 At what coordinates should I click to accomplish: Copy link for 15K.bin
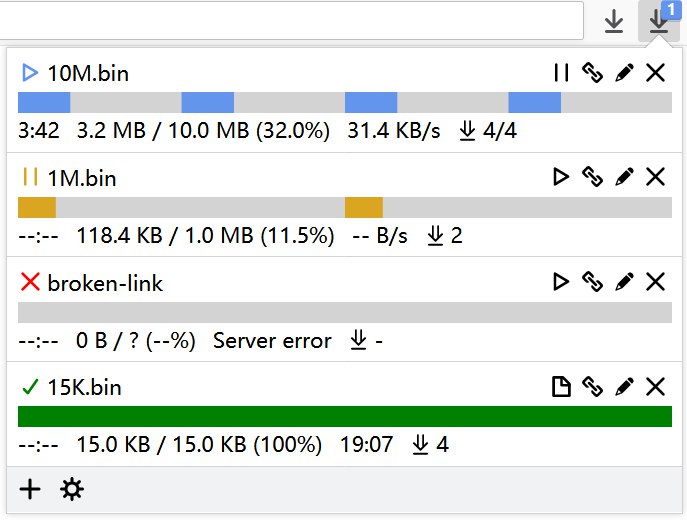593,387
